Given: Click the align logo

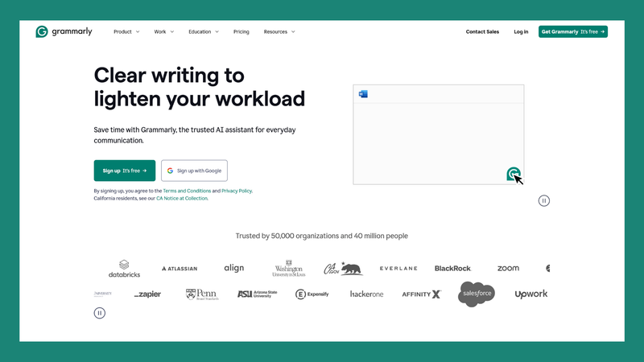Looking at the screenshot, I should (x=234, y=268).
